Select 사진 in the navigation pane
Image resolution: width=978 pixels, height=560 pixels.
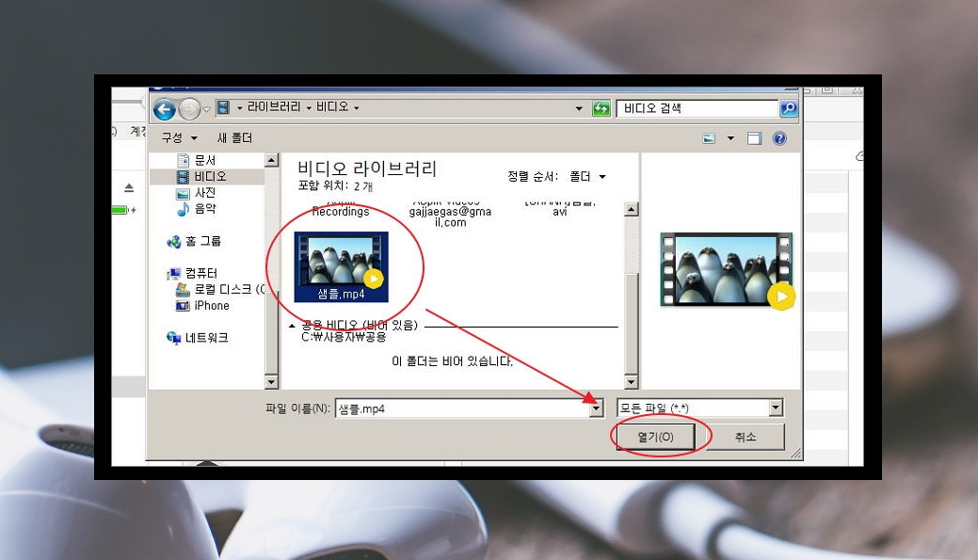click(205, 193)
